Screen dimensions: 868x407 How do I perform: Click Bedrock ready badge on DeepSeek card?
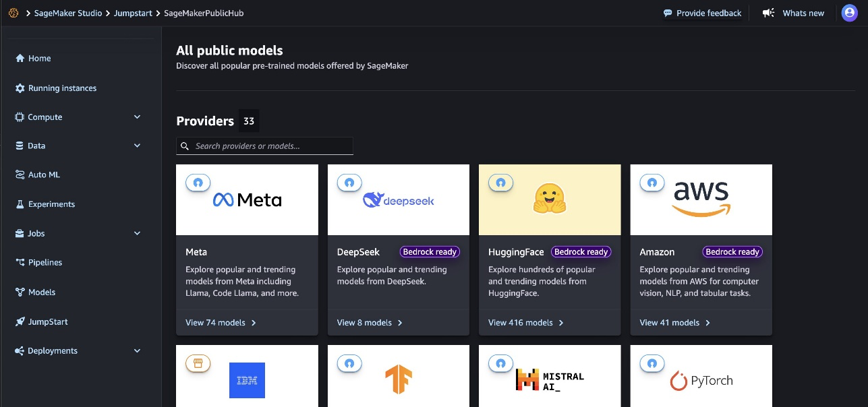pyautogui.click(x=430, y=252)
